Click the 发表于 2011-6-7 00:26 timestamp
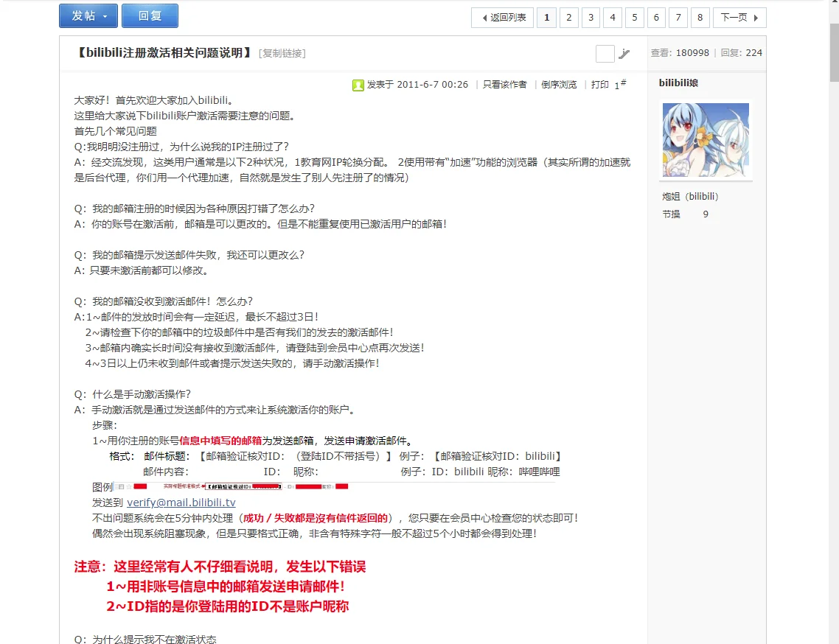The height and width of the screenshot is (644, 839). point(417,85)
